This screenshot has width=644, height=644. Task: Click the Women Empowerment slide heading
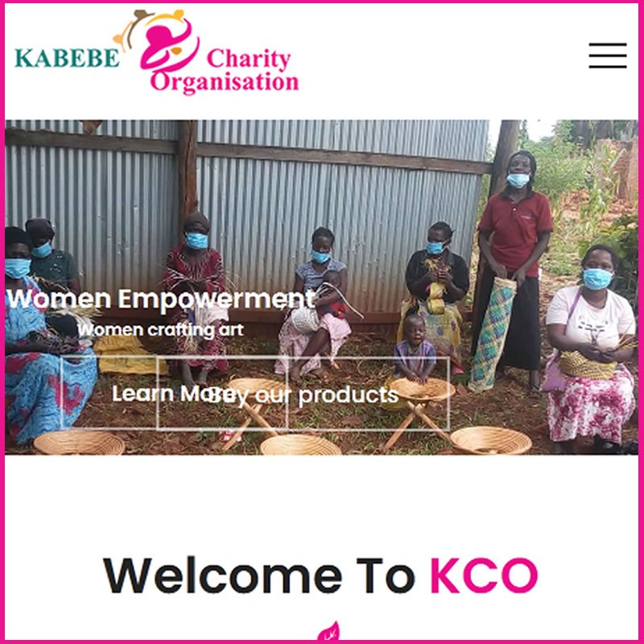(x=161, y=299)
